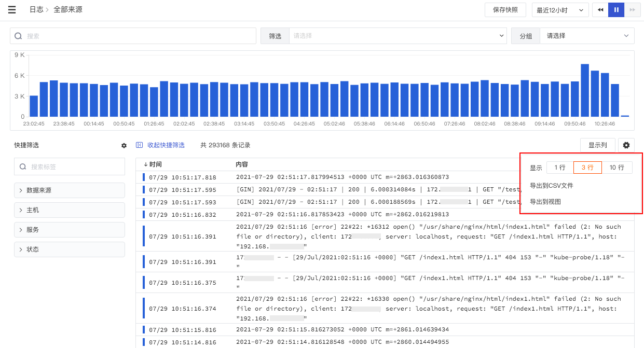Open the 分组 group-by dropdown
Screen dimensions: 644x348
point(587,36)
